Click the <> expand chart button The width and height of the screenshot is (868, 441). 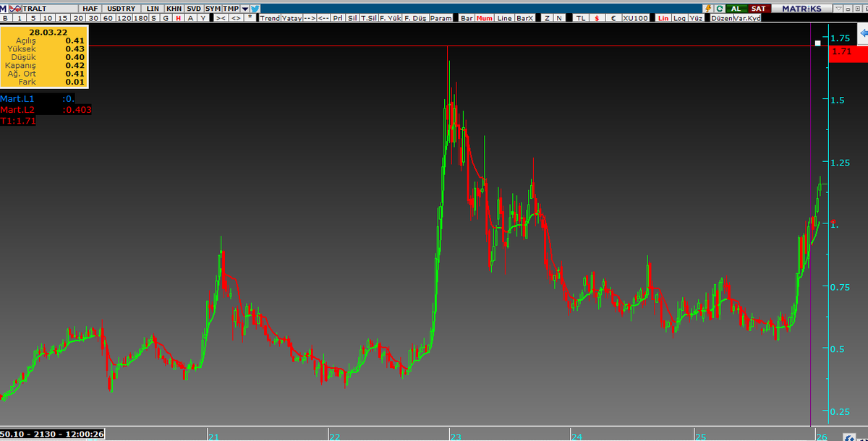(236, 17)
